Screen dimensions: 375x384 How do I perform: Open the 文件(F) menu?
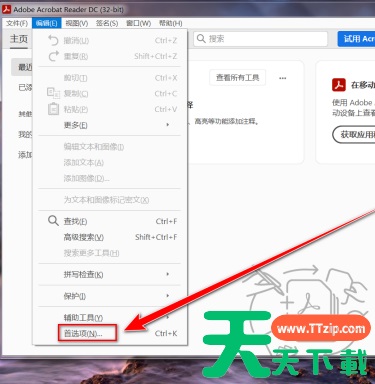point(17,23)
